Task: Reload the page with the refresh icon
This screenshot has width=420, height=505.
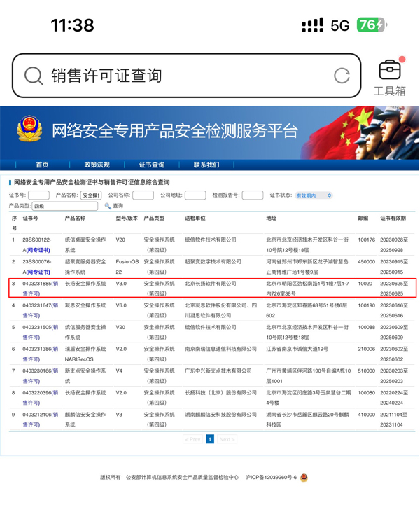Action: tap(342, 76)
